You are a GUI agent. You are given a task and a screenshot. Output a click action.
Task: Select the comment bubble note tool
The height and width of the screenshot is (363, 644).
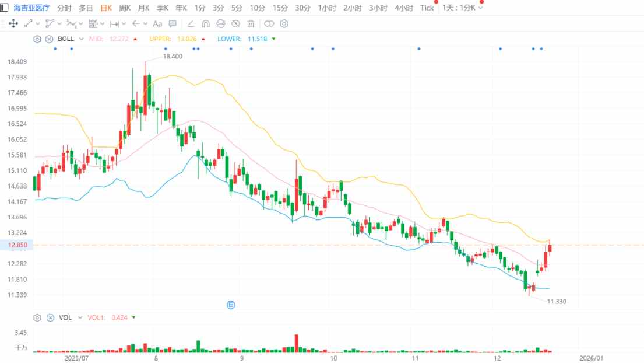pyautogui.click(x=173, y=24)
